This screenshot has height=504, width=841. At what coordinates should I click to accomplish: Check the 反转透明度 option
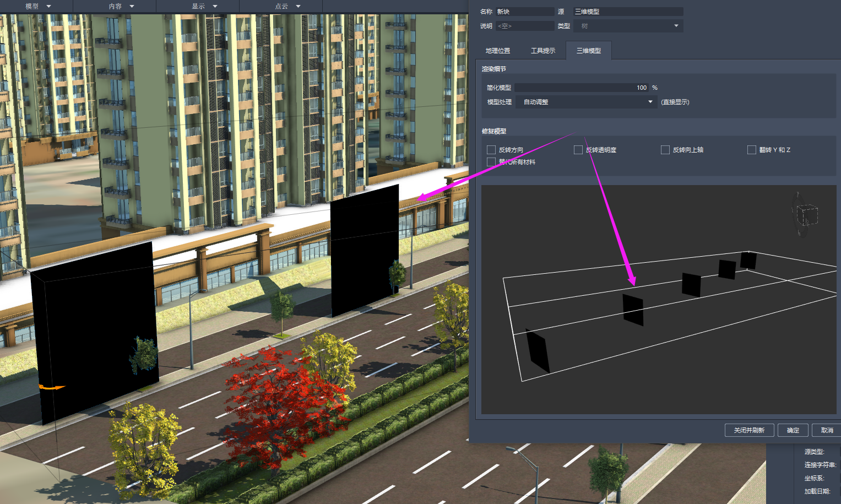[x=578, y=149]
